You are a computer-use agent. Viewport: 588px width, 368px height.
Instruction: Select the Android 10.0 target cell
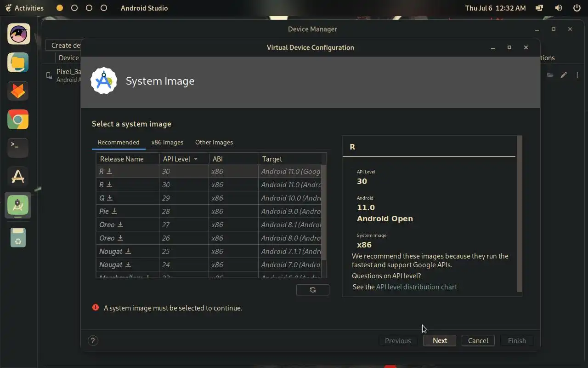click(x=290, y=198)
